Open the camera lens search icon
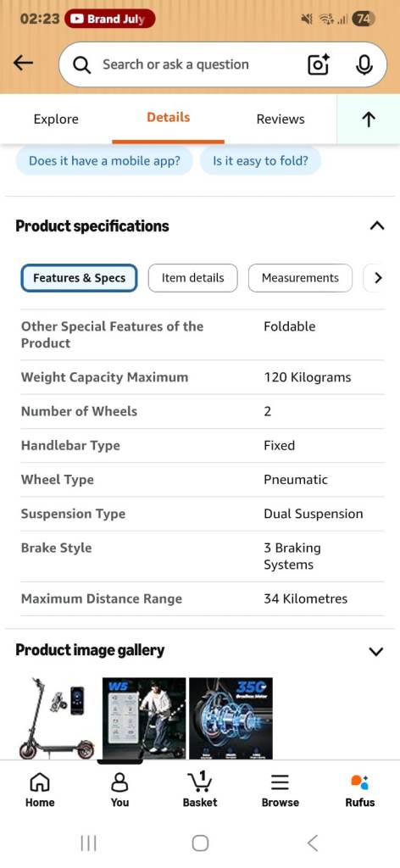The width and height of the screenshot is (400, 868). (x=318, y=64)
